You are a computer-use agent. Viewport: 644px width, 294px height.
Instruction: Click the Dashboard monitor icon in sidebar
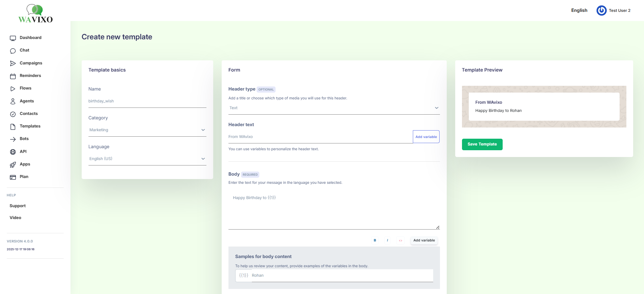click(x=13, y=38)
